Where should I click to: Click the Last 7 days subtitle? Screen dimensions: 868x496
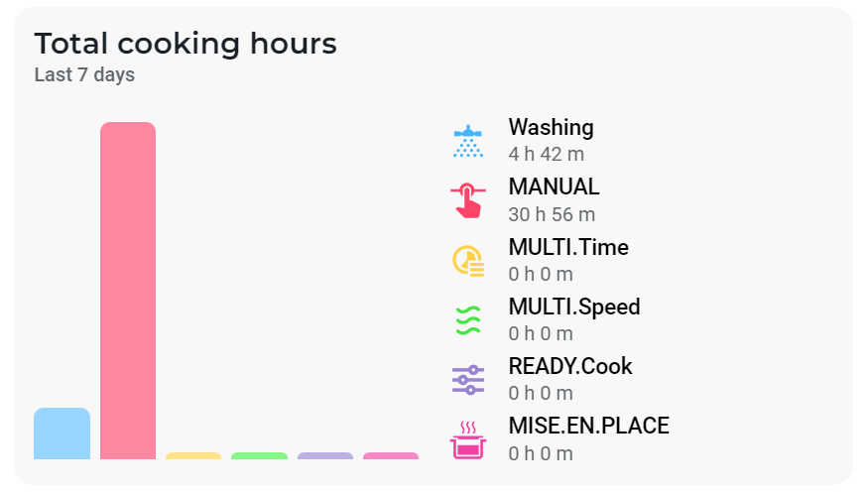pos(84,75)
